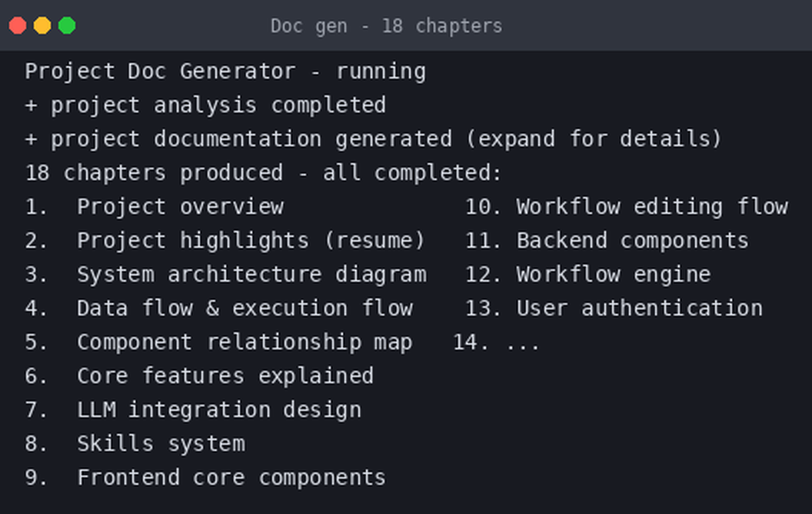Click the yellow minimize window button

42,25
